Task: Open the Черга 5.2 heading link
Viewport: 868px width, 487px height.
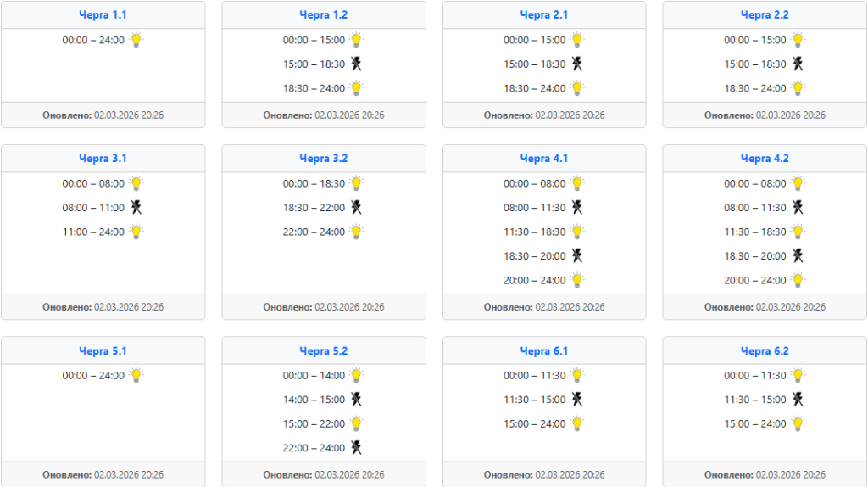Action: pos(323,351)
